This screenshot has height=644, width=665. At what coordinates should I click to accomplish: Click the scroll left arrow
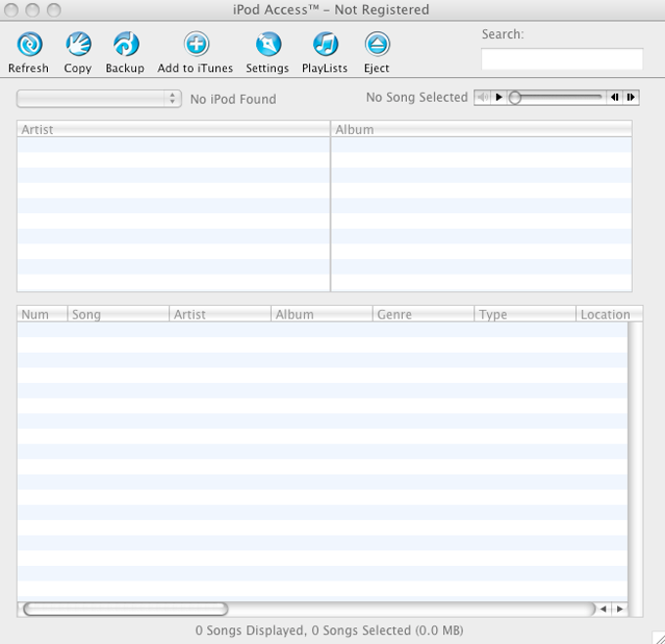[603, 609]
